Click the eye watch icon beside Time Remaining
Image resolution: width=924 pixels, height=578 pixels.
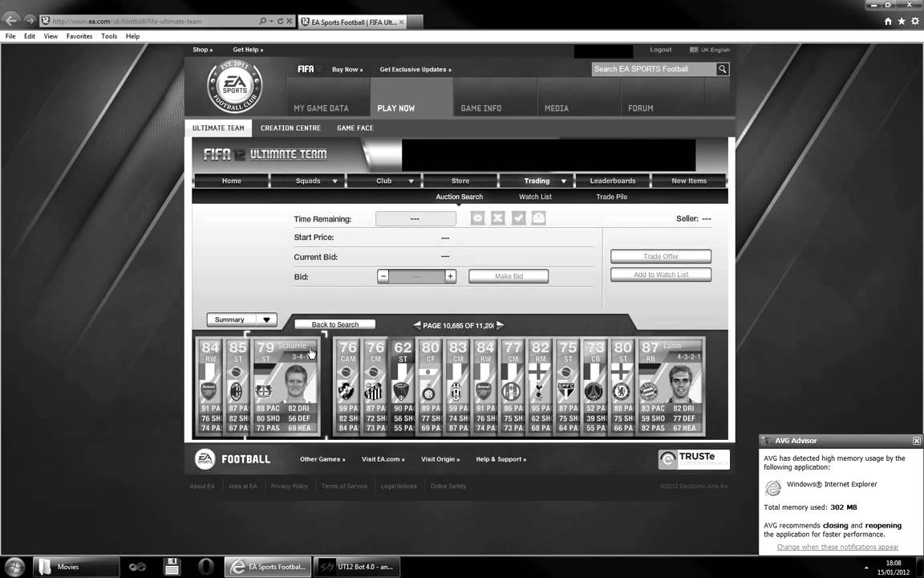pyautogui.click(x=477, y=218)
